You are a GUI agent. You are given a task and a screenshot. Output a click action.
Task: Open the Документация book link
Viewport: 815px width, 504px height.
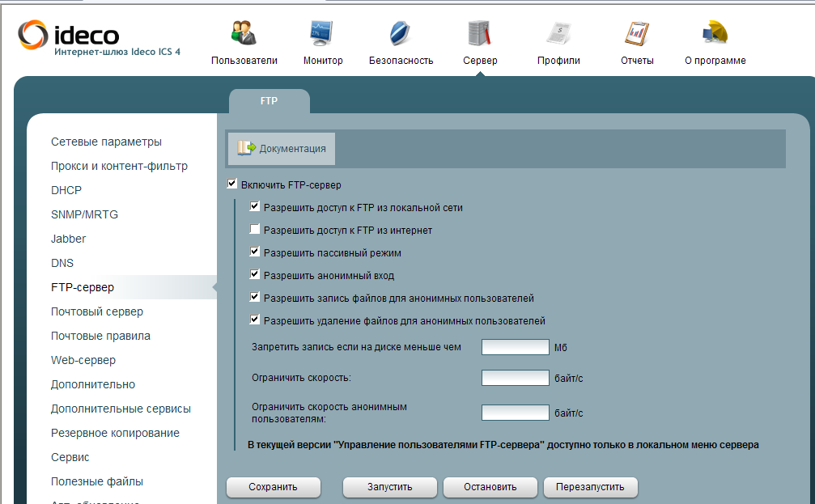(x=282, y=149)
